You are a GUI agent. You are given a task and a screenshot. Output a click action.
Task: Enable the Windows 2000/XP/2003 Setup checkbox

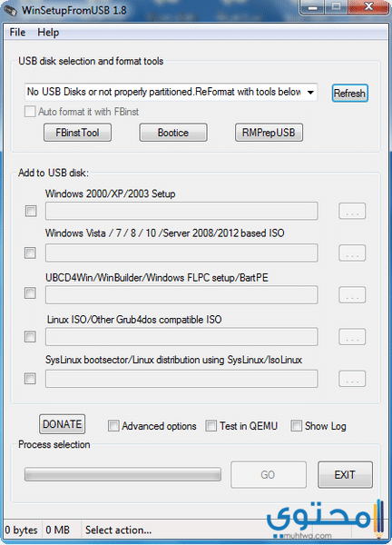(31, 211)
